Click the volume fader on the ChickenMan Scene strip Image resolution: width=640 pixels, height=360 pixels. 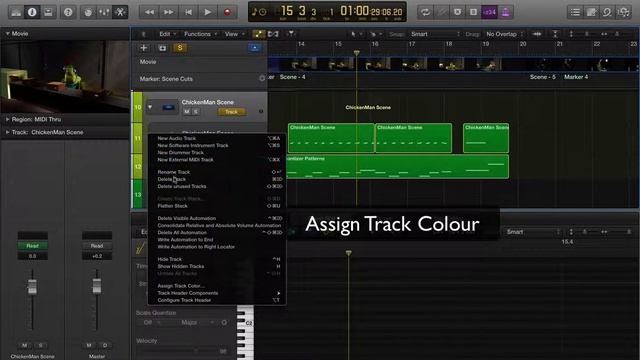click(x=32, y=286)
